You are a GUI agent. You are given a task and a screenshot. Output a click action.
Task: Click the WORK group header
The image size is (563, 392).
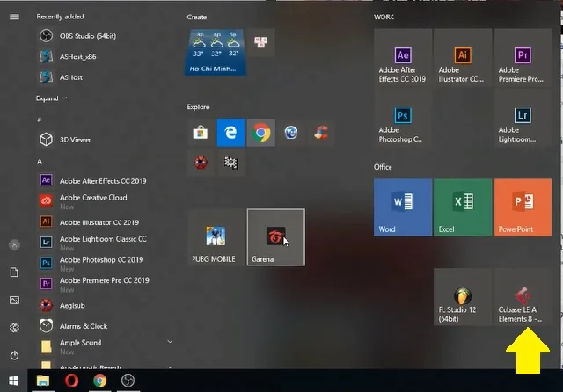tap(384, 17)
